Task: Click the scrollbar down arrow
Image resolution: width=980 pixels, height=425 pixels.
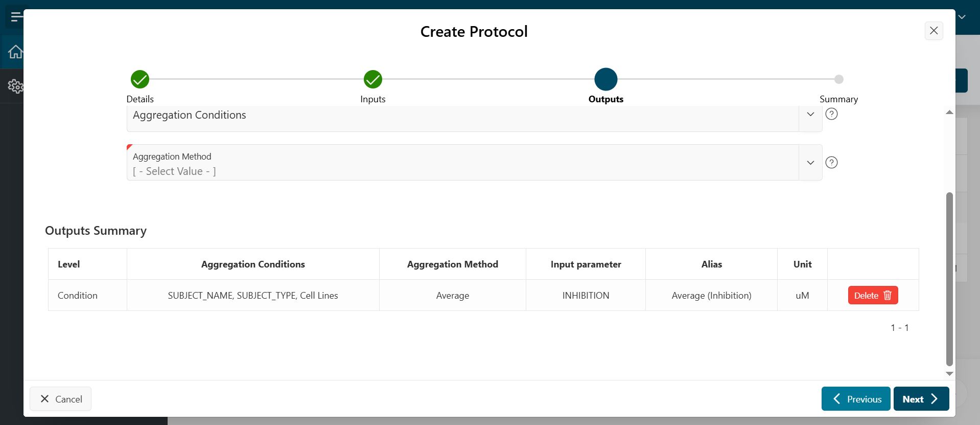Action: (949, 374)
